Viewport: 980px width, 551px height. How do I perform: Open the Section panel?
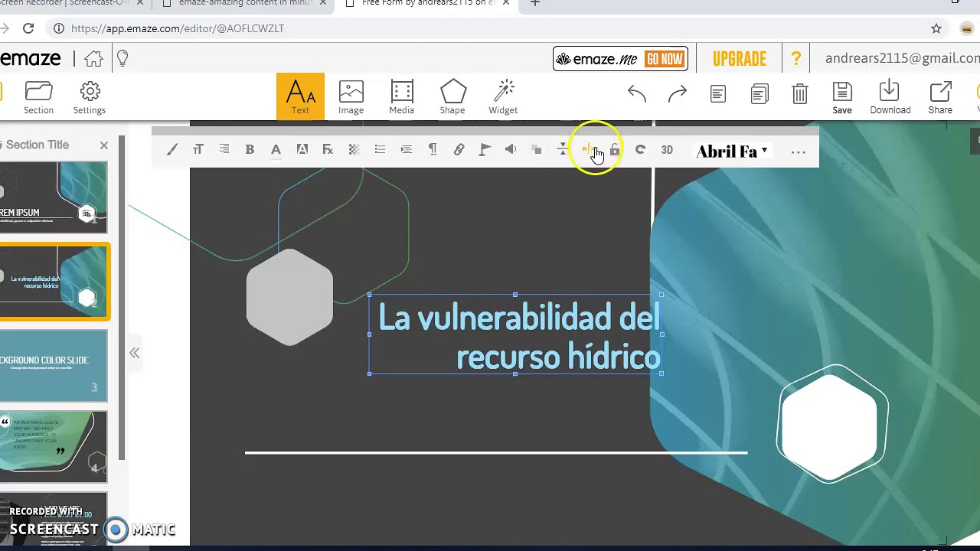coord(38,97)
